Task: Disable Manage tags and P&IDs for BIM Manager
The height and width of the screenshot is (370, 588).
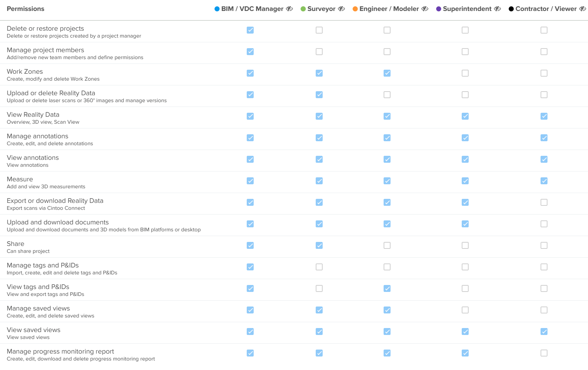Action: [x=250, y=267]
